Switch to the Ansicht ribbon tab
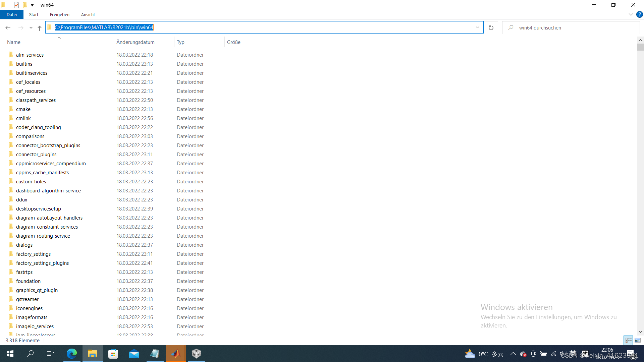This screenshot has height=362, width=644. tap(88, 14)
